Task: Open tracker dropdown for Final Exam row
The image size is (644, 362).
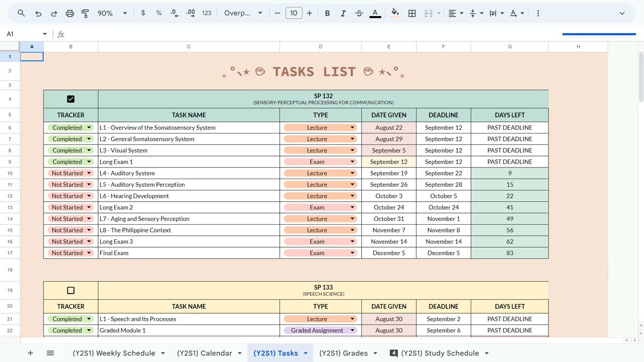Action: (x=89, y=253)
